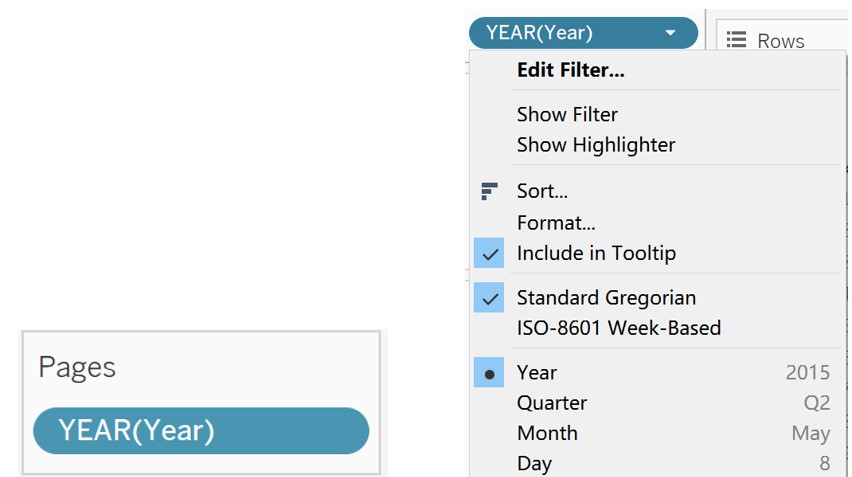This screenshot has height=477, width=852.
Task: Click the YEAR(Year) pill in Pages shelf
Action: click(201, 431)
